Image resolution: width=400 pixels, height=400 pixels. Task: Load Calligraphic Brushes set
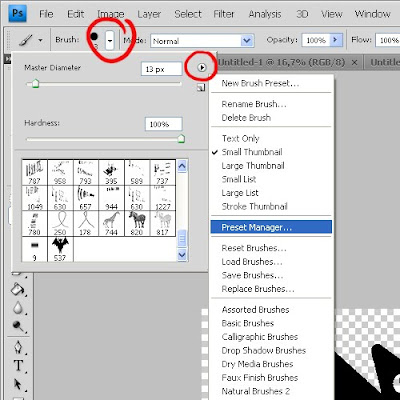click(x=271, y=337)
